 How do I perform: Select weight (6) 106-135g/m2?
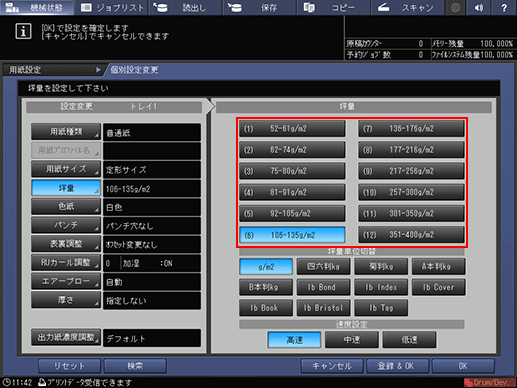point(292,235)
